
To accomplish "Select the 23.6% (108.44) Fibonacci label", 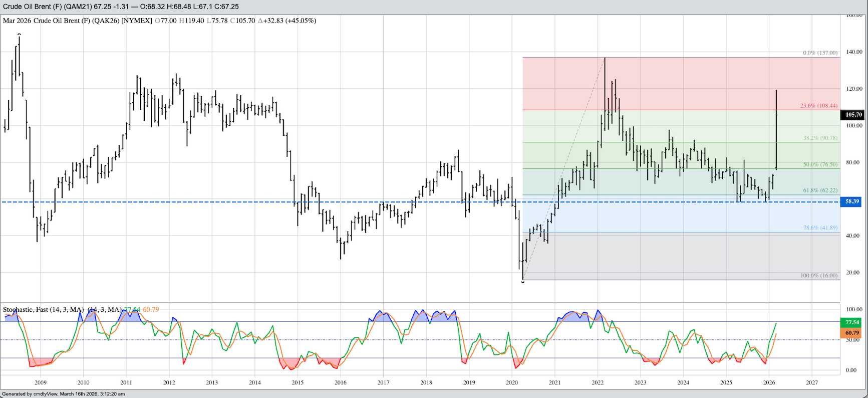I will (818, 106).
